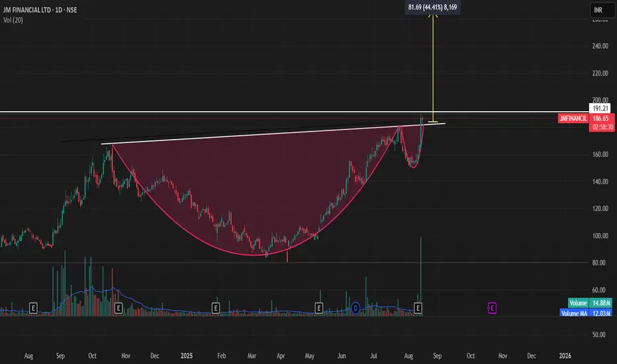Click the 140.00 price scale label
Screen dimensions: 617x364
coord(600,181)
